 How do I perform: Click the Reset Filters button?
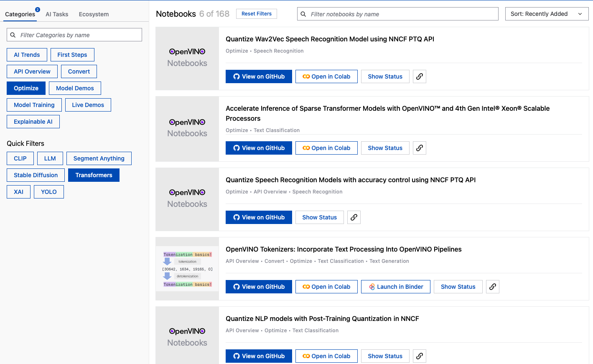pos(256,14)
